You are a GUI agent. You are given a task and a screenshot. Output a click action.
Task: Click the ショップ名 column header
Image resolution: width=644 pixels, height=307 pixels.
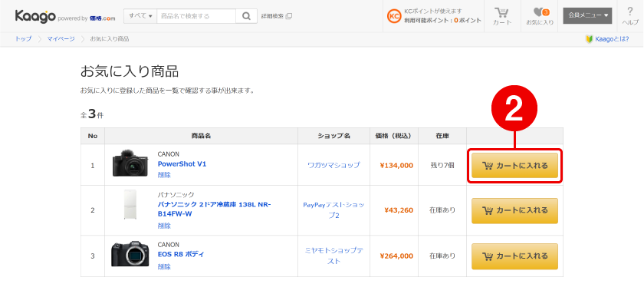(x=333, y=136)
